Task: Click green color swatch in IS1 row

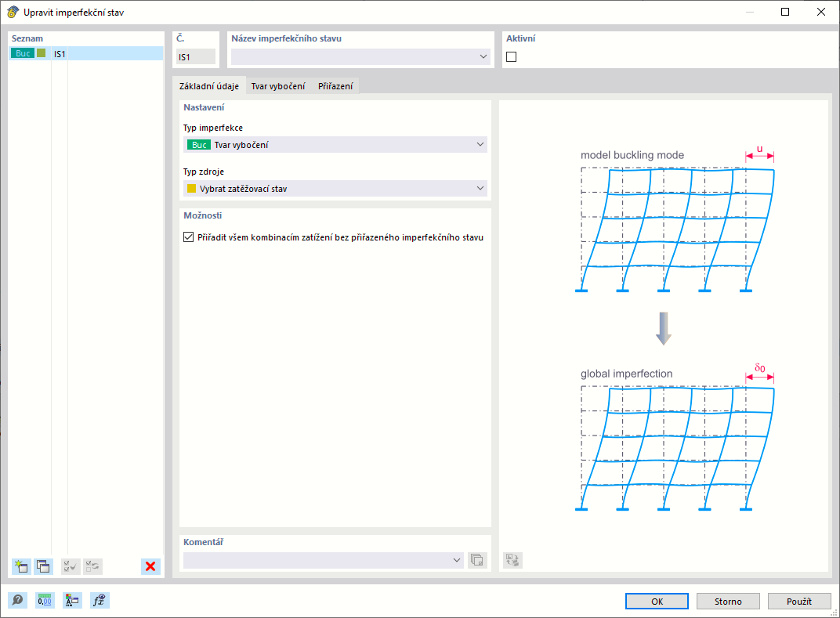Action: [x=42, y=53]
